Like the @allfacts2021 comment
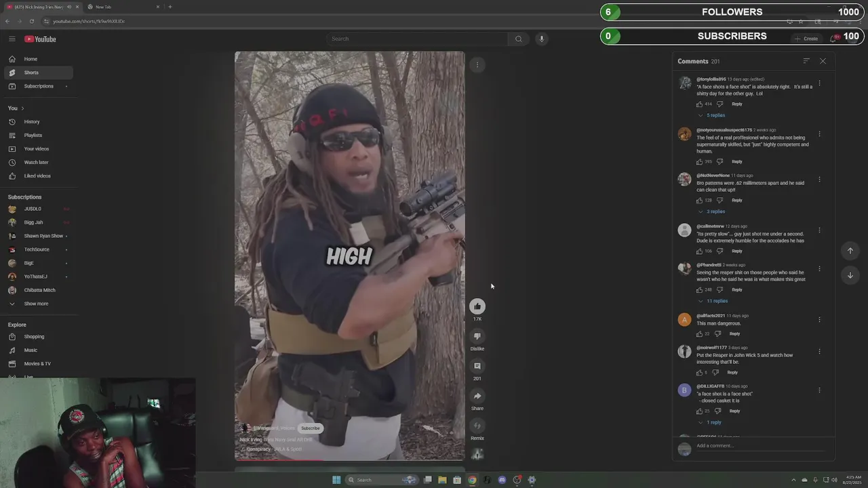 click(699, 333)
